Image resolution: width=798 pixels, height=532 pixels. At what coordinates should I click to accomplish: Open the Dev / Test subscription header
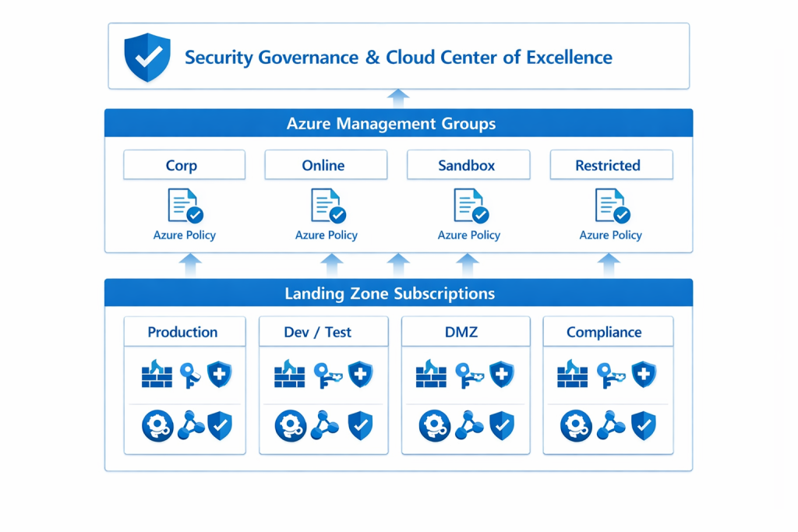coord(323,332)
